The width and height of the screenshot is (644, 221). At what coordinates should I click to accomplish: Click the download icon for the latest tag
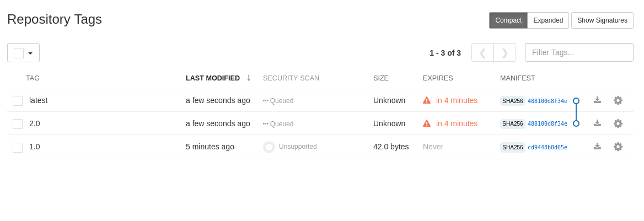pyautogui.click(x=597, y=100)
